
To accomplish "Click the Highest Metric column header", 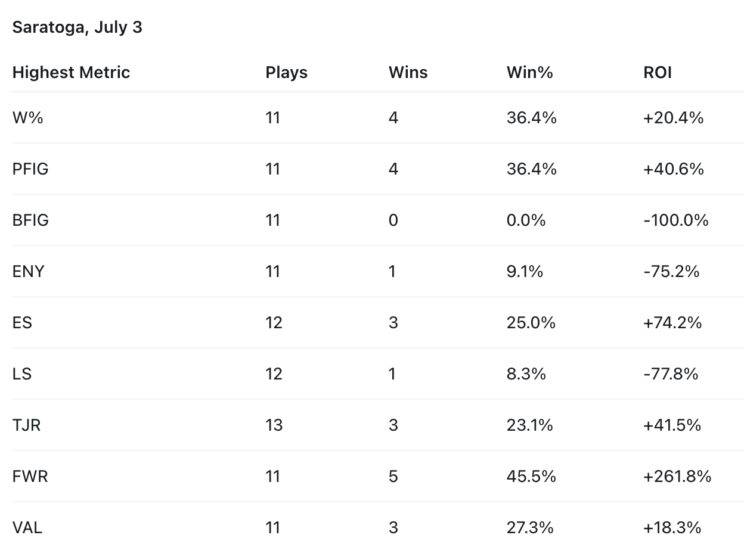I will click(x=71, y=73).
